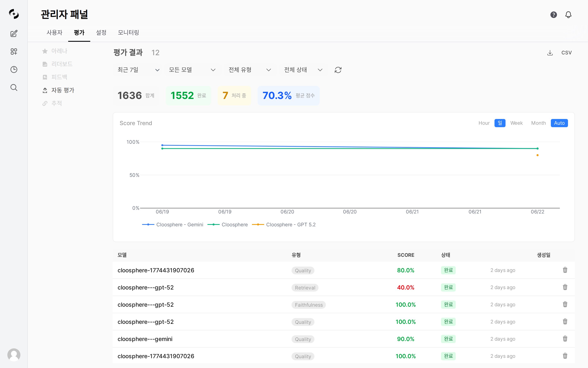Click the 자동 평가 icon
Screen dimensions: 588x368
point(45,91)
